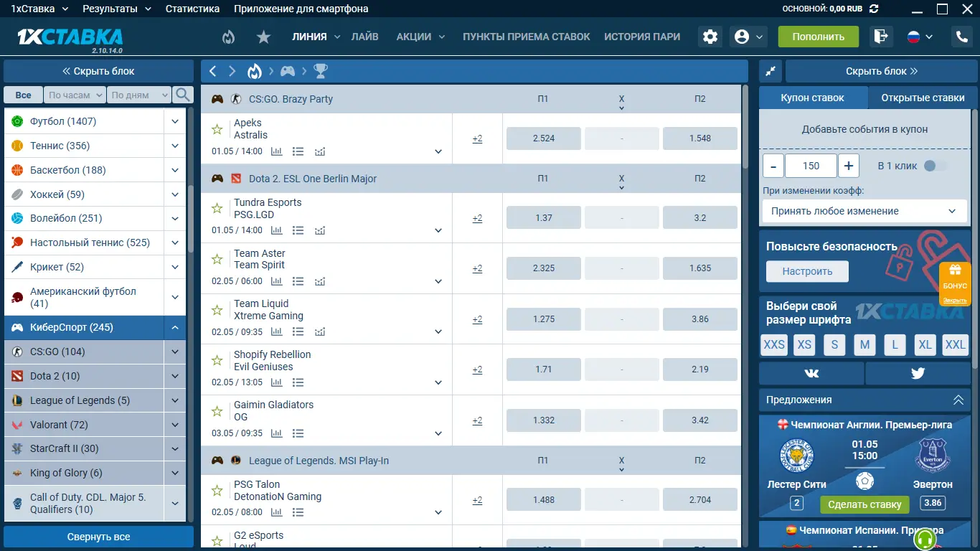Select the XL font size option

coord(925,344)
